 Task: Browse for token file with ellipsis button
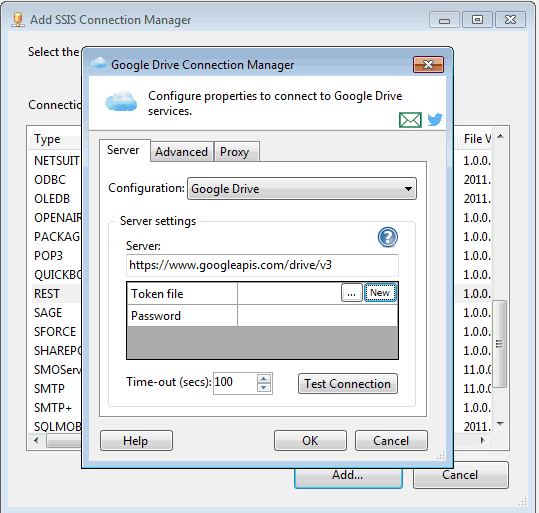tap(351, 293)
